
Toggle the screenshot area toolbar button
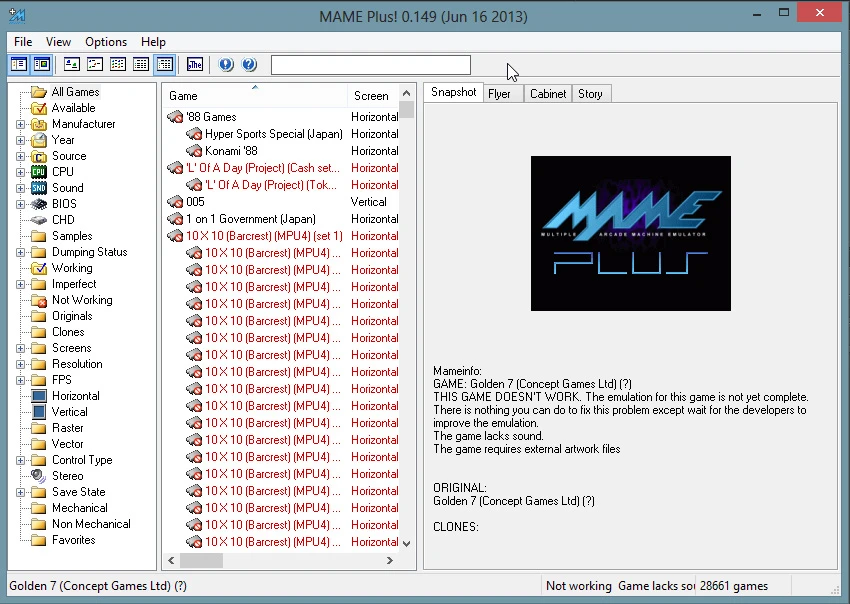point(42,65)
